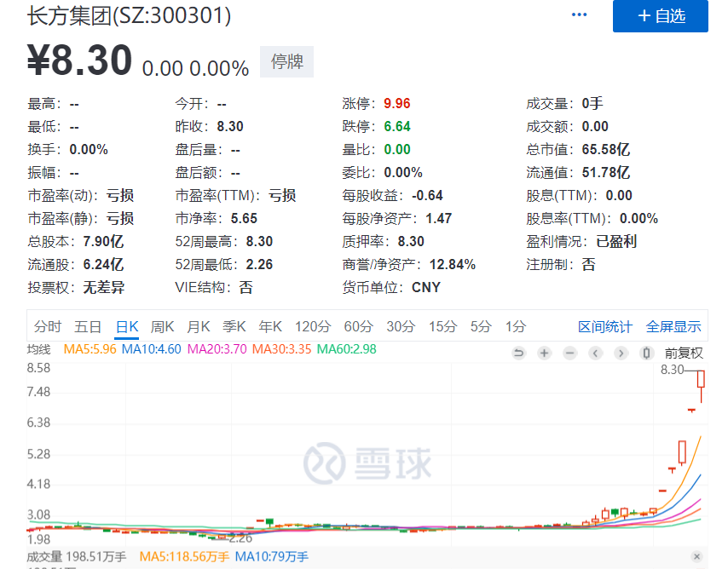Open the 前复权 adjustment dropdown
The width and height of the screenshot is (728, 569).
[x=684, y=353]
